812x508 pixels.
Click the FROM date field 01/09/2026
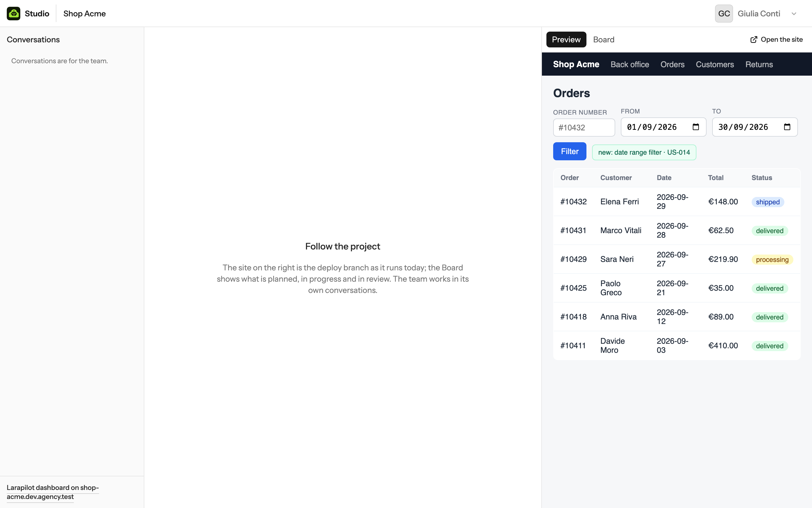[x=663, y=127]
